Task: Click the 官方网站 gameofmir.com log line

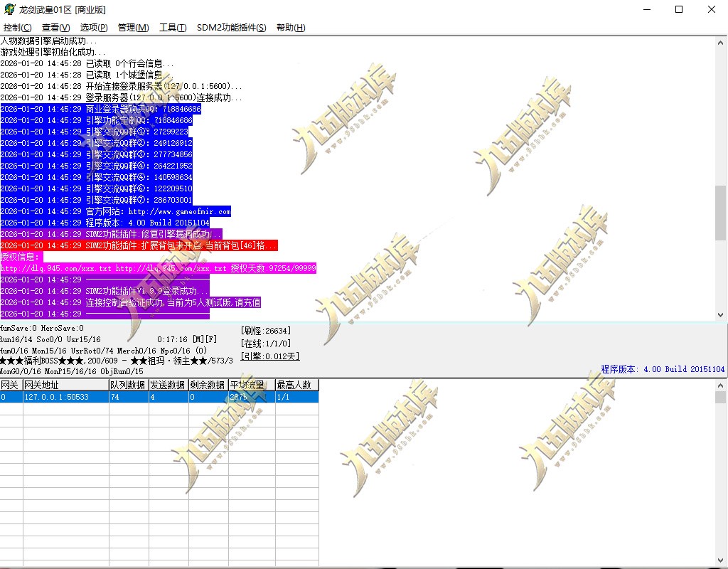Action: click(x=116, y=211)
